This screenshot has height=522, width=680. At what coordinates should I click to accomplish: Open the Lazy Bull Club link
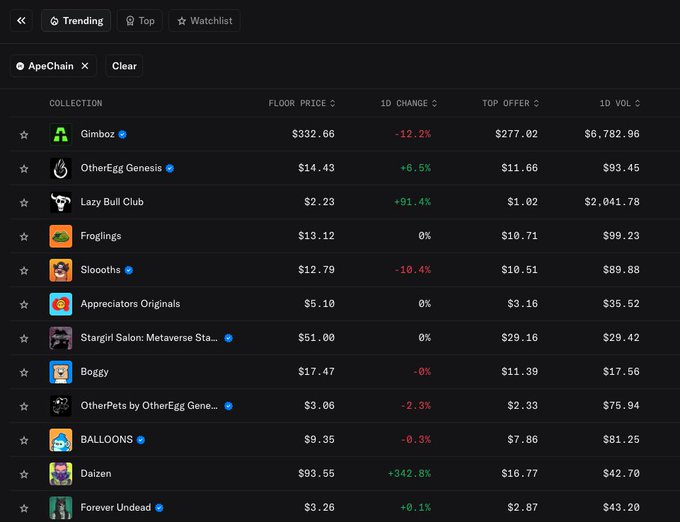click(112, 202)
